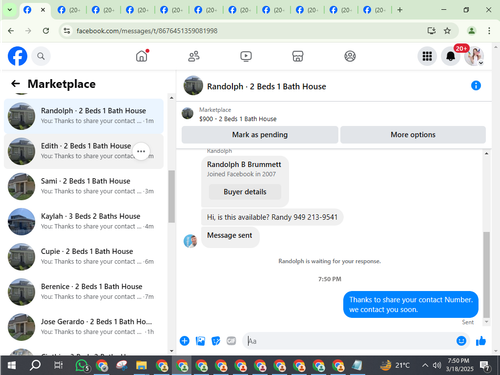Click Kaylah's house thumbnail in the list
This screenshot has height=375, width=500.
coord(21,222)
